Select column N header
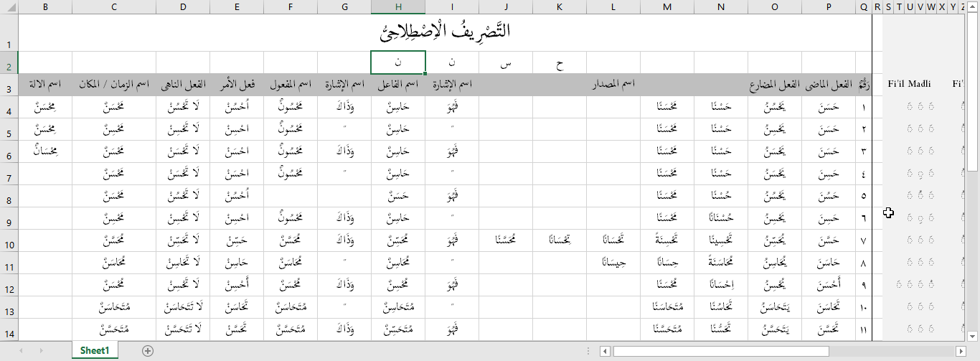This screenshot has width=980, height=361. (721, 7)
